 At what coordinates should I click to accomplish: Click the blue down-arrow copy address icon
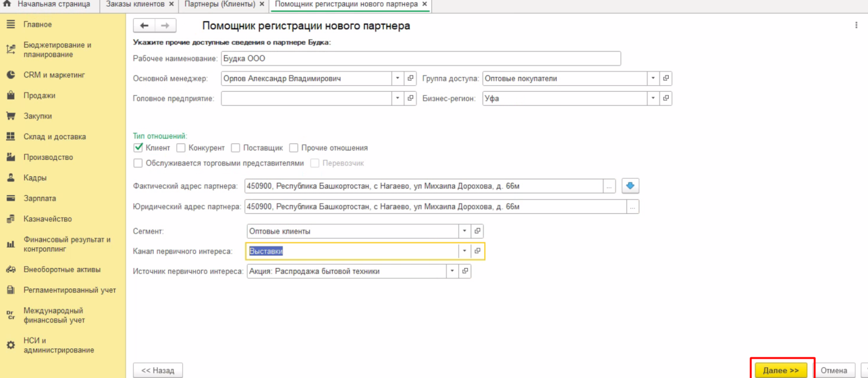[x=630, y=186]
